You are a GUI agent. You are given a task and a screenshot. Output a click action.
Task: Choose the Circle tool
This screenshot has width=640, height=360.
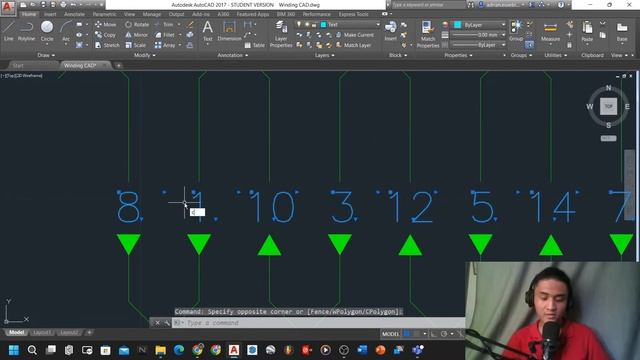point(47,31)
